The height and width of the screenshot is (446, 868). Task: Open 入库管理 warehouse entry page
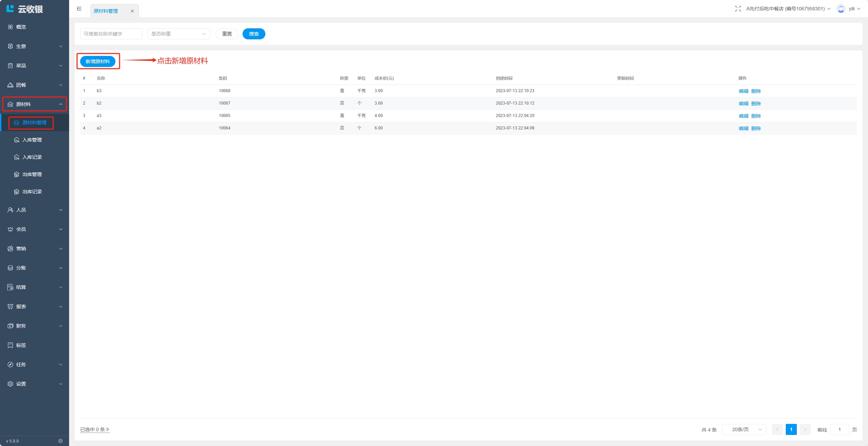[x=32, y=140]
